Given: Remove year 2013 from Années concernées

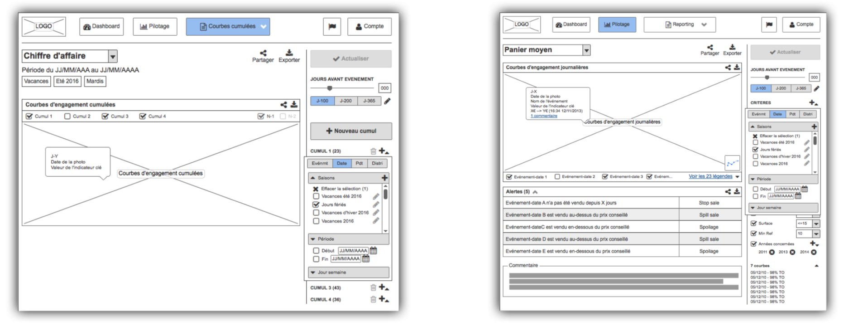Looking at the screenshot, I should coord(792,252).
